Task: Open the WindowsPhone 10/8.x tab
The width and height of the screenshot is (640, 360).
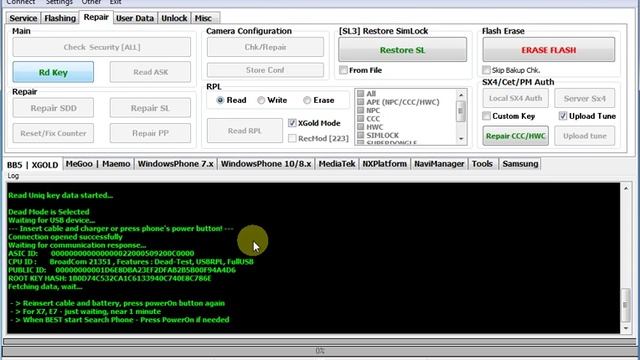Action: [266, 164]
